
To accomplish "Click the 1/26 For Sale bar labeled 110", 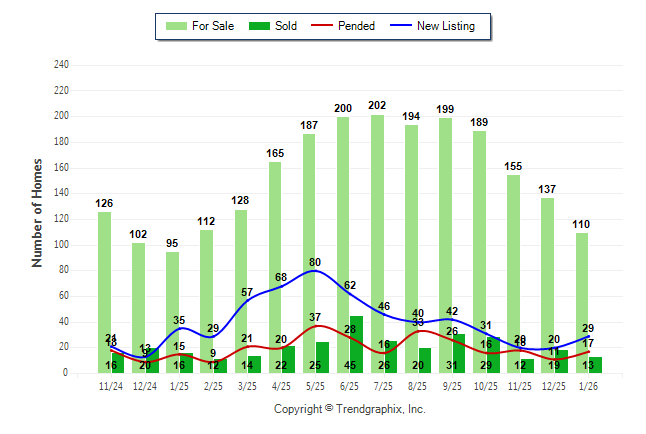I will [x=581, y=290].
